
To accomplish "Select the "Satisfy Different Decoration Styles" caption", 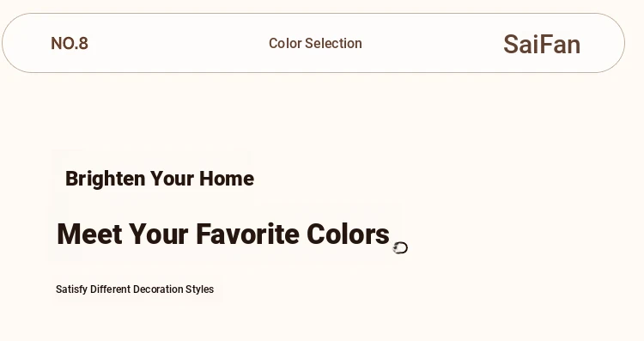I will (x=135, y=289).
